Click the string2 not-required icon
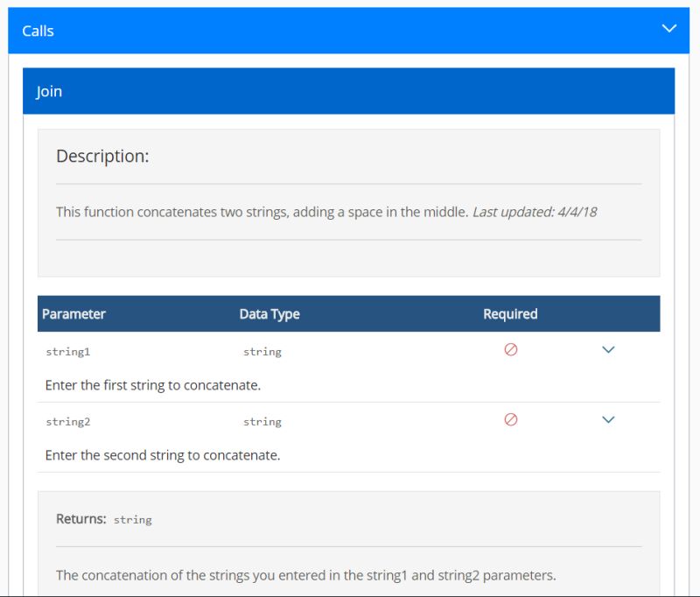The image size is (700, 597). [x=511, y=419]
